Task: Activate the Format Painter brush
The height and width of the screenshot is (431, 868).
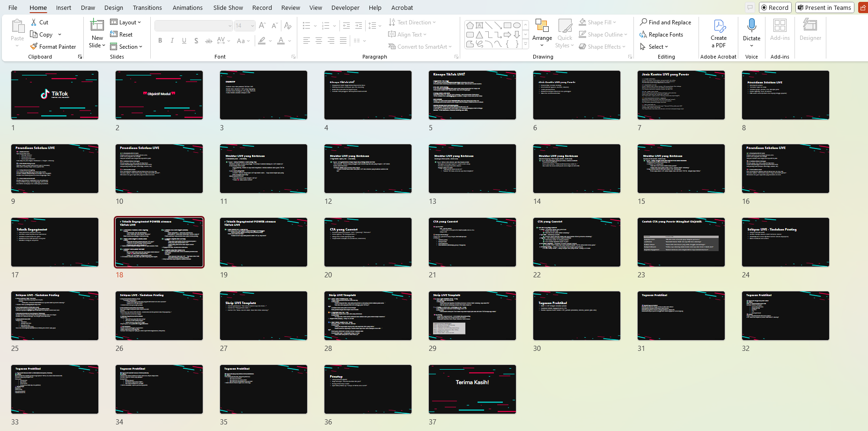Action: point(34,46)
